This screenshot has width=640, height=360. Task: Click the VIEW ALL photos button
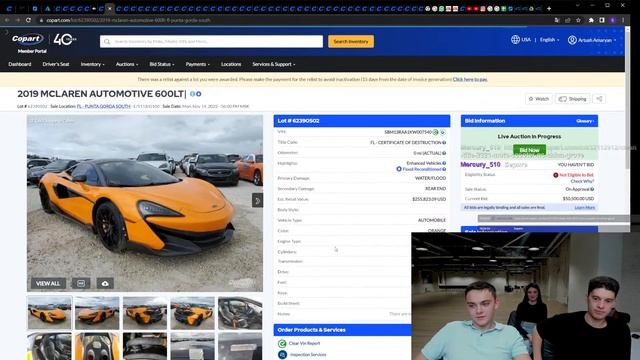tap(48, 283)
